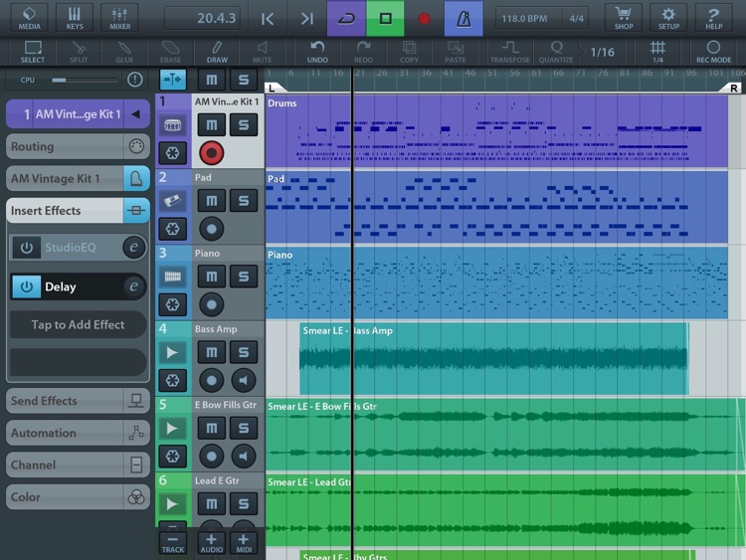This screenshot has height=560, width=746.
Task: Mute the AM Vintage Kit 1 drum track
Action: [212, 124]
